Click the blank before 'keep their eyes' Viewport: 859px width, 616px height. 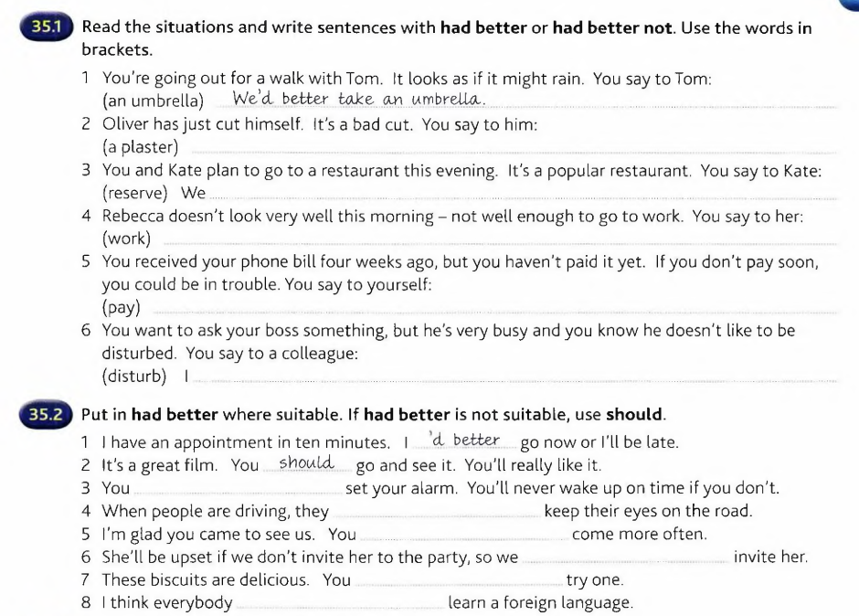pos(437,513)
